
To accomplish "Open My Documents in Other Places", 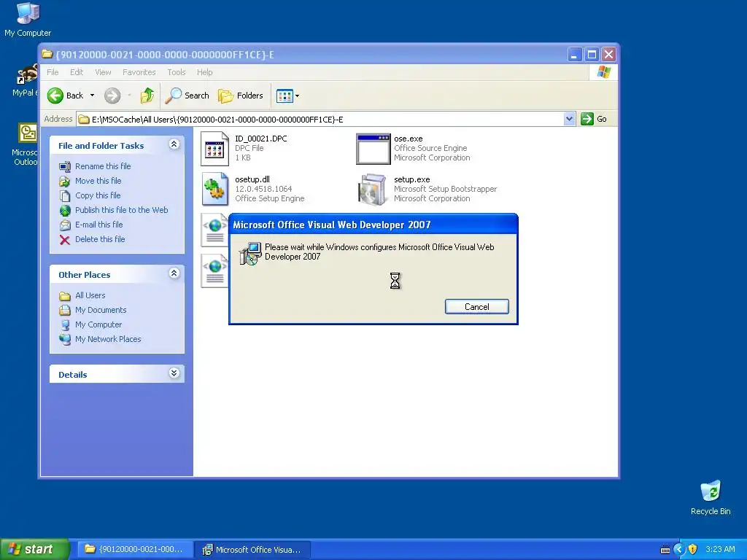I will point(101,310).
